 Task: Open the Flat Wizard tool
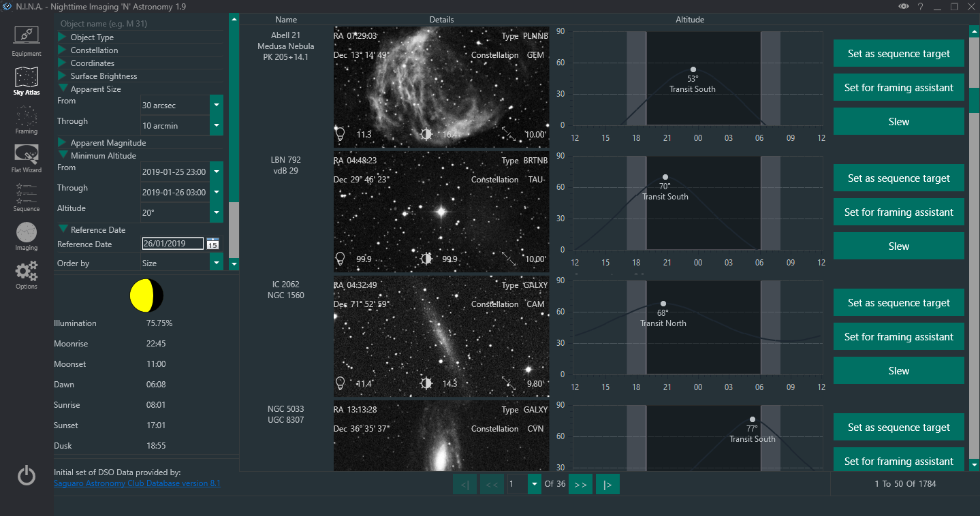tap(27, 157)
